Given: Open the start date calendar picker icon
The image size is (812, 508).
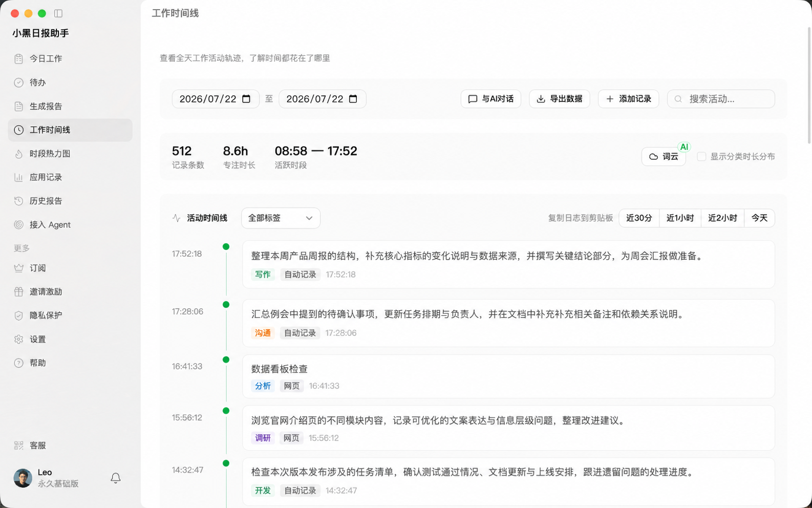Looking at the screenshot, I should pyautogui.click(x=246, y=99).
